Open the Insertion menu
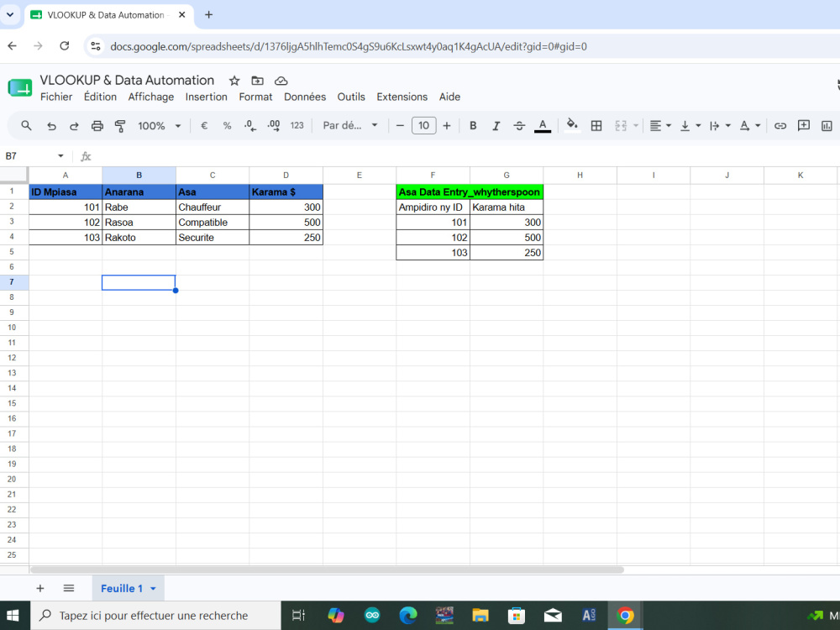840x630 pixels. (x=207, y=97)
